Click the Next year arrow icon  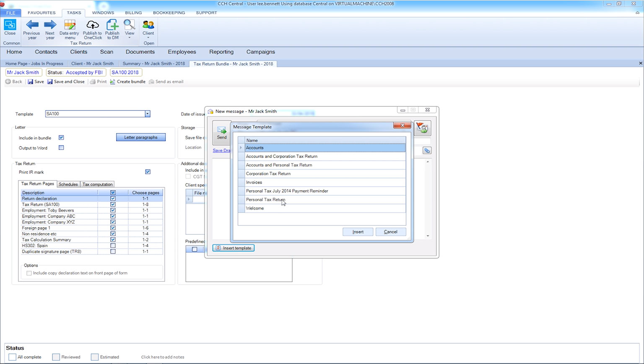click(50, 25)
